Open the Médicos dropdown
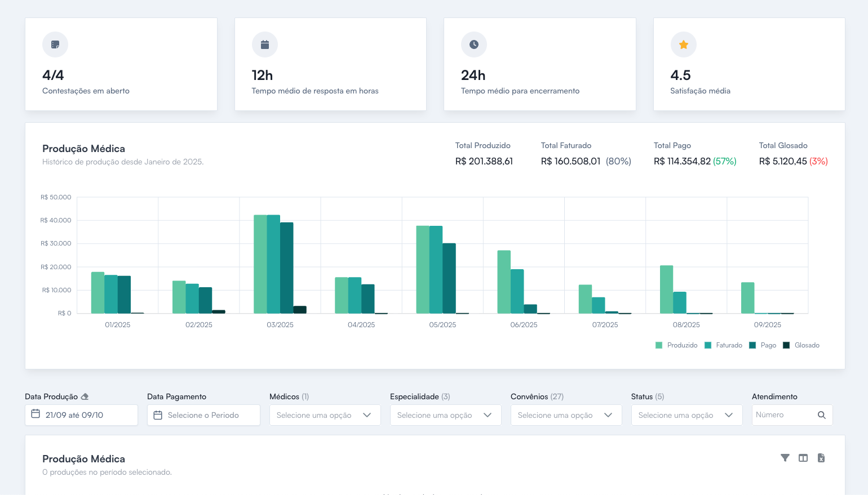The height and width of the screenshot is (495, 868). click(325, 415)
